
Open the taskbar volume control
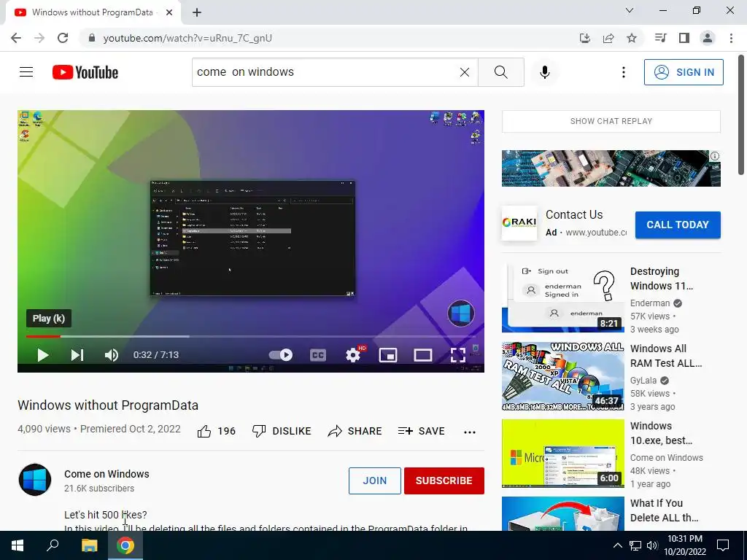pyautogui.click(x=652, y=545)
